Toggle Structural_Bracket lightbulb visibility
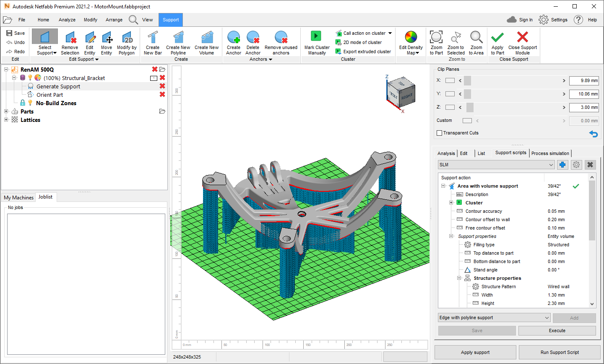Screen dimensions: 604x364 pos(30,77)
